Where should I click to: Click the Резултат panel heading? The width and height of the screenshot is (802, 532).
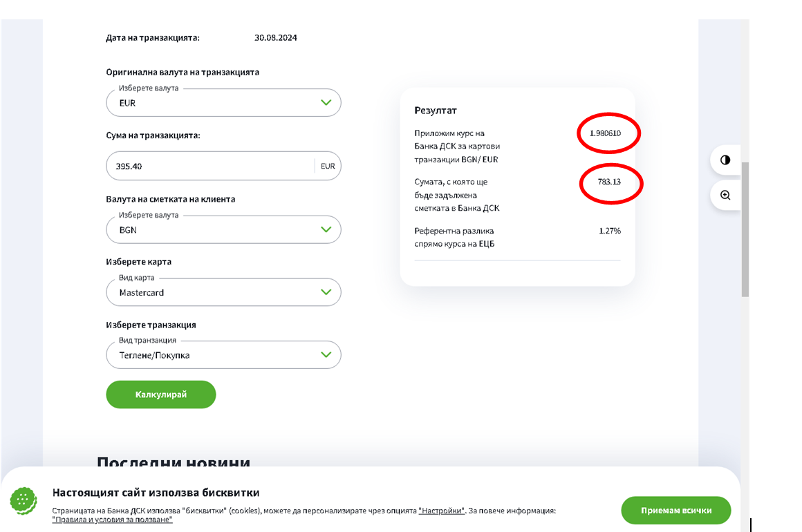(436, 111)
